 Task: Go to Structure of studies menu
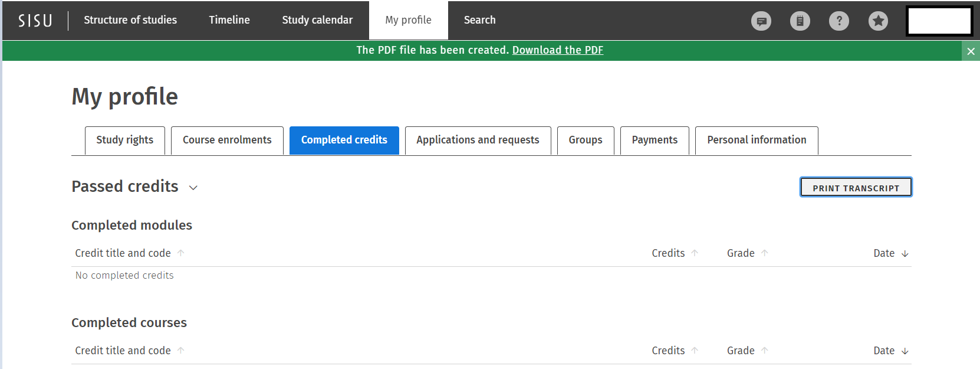(x=130, y=20)
